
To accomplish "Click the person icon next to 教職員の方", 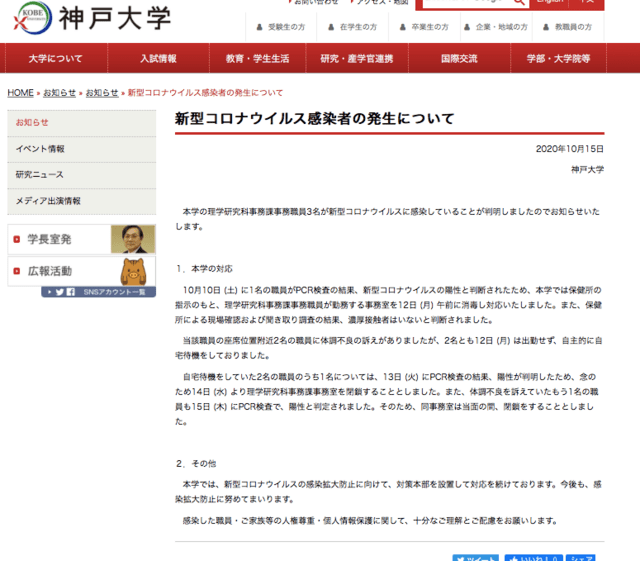I will [x=546, y=27].
